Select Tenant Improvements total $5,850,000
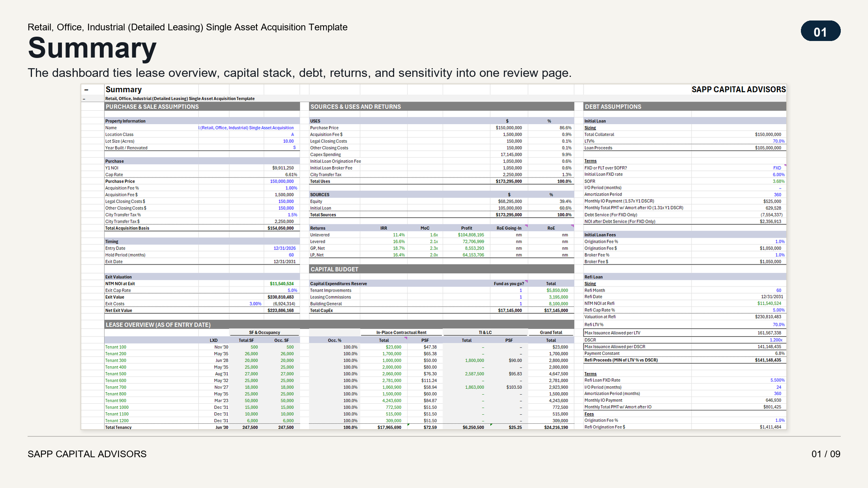The height and width of the screenshot is (488, 868). (x=557, y=291)
